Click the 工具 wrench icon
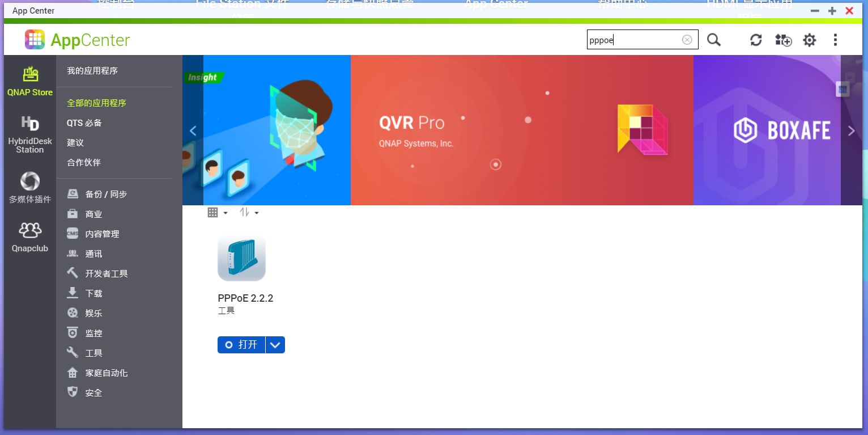 [x=73, y=353]
